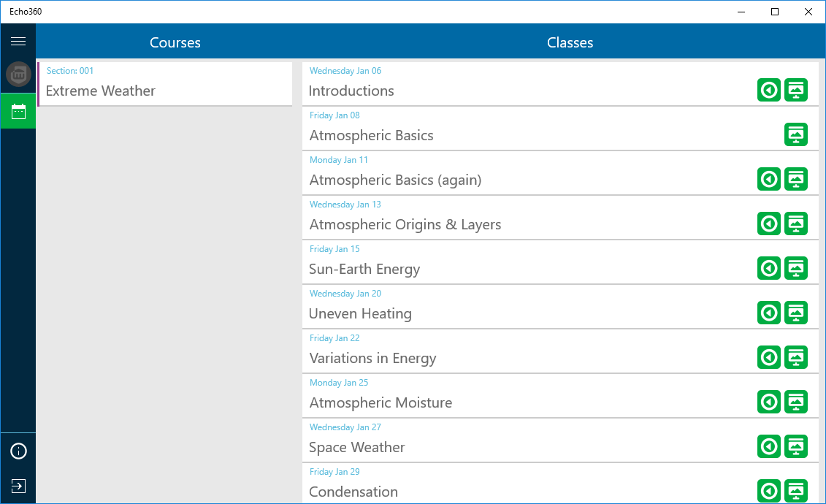Screen dimensions: 826x504
Task: Play the Variations in Energy video
Action: tap(769, 357)
